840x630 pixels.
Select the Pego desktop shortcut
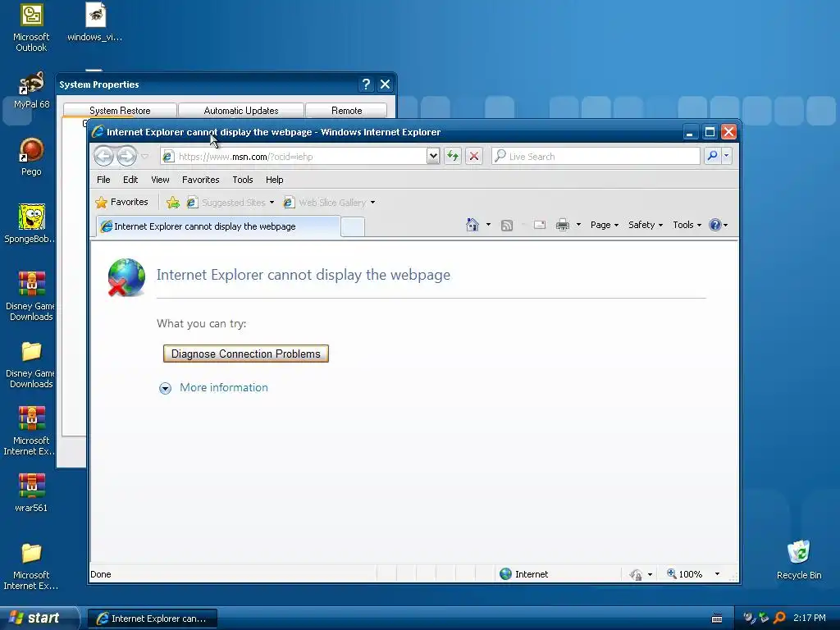[31, 157]
